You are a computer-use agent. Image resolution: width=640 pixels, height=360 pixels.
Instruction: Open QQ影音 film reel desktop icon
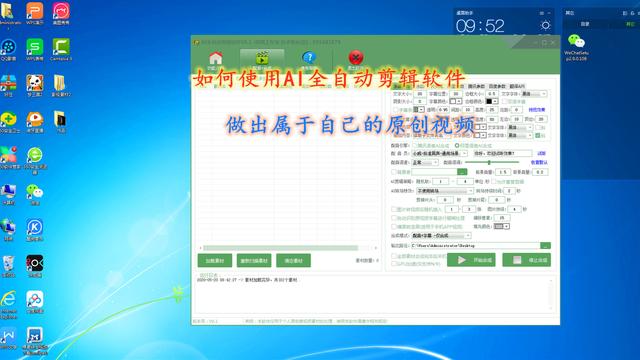pos(8,47)
